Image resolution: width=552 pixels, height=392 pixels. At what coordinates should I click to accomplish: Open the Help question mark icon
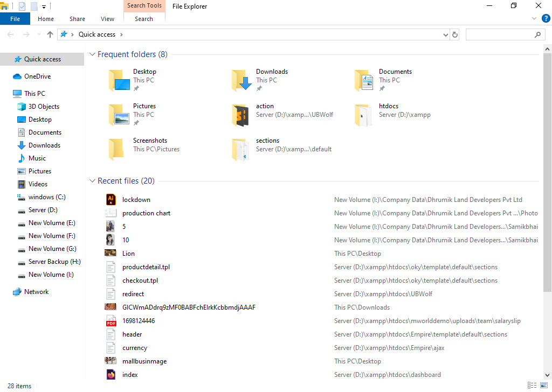546,18
